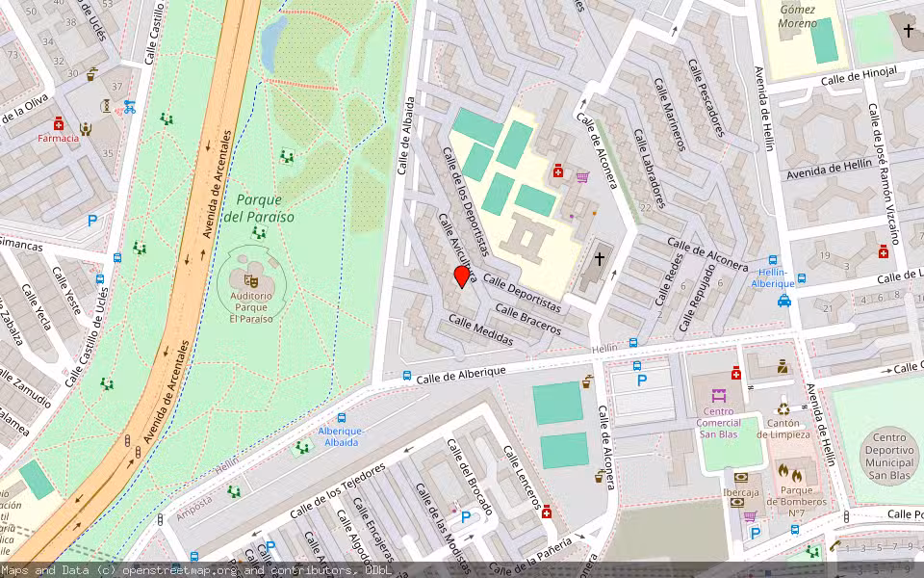The width and height of the screenshot is (924, 578).
Task: Click the blue P parking icon near Calle Simancas
Action: click(91, 222)
